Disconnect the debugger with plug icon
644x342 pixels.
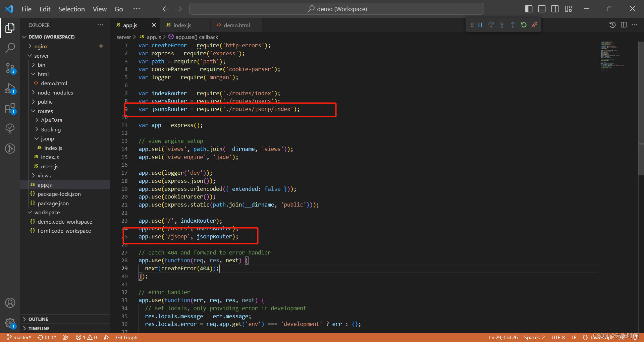pos(534,25)
